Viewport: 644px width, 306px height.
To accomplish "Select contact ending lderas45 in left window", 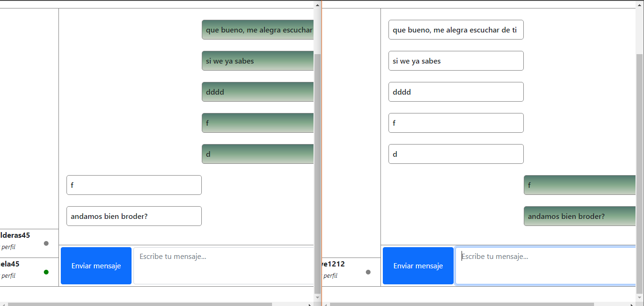I will tap(29, 243).
